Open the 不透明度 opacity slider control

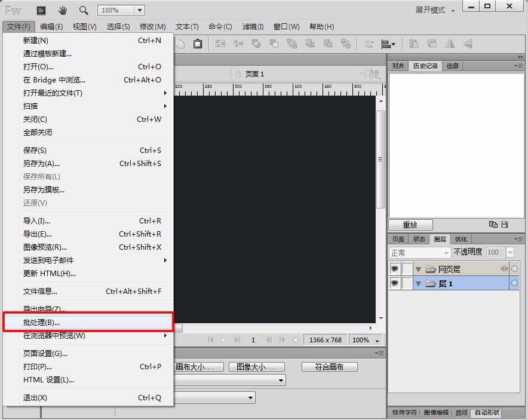coord(508,252)
